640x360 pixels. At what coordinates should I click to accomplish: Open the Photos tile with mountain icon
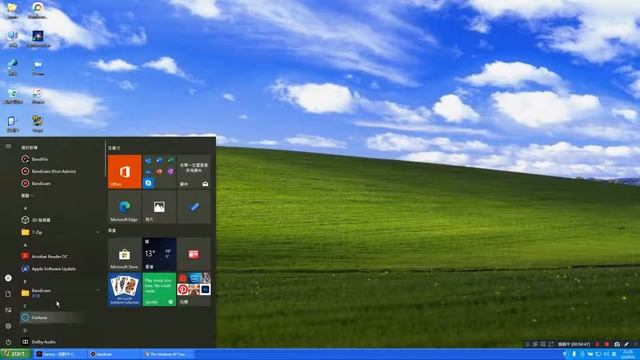point(159,207)
